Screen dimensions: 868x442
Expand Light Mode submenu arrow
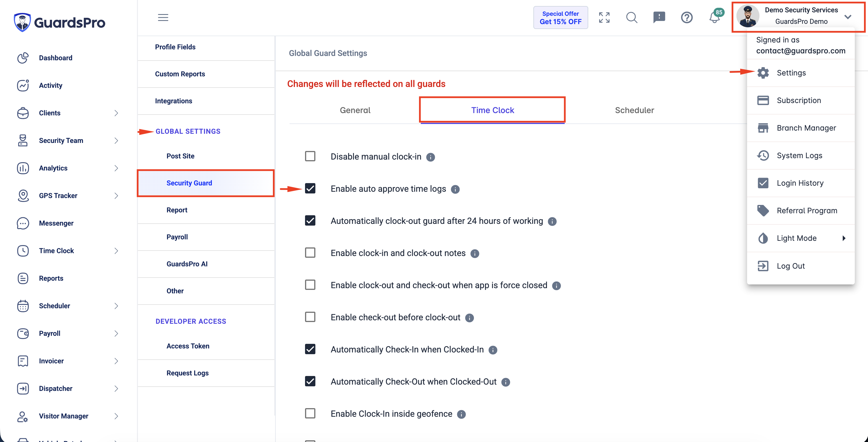pyautogui.click(x=844, y=238)
